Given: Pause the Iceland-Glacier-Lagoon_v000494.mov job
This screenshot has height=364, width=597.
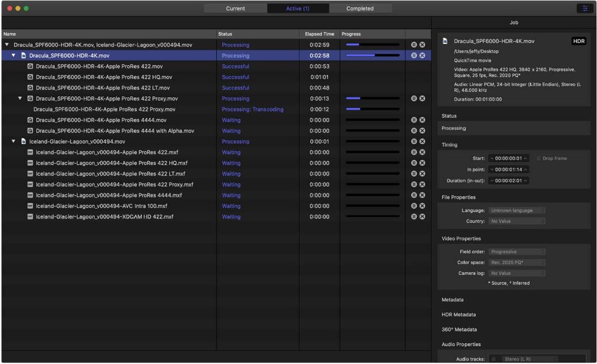Looking at the screenshot, I should (x=414, y=142).
